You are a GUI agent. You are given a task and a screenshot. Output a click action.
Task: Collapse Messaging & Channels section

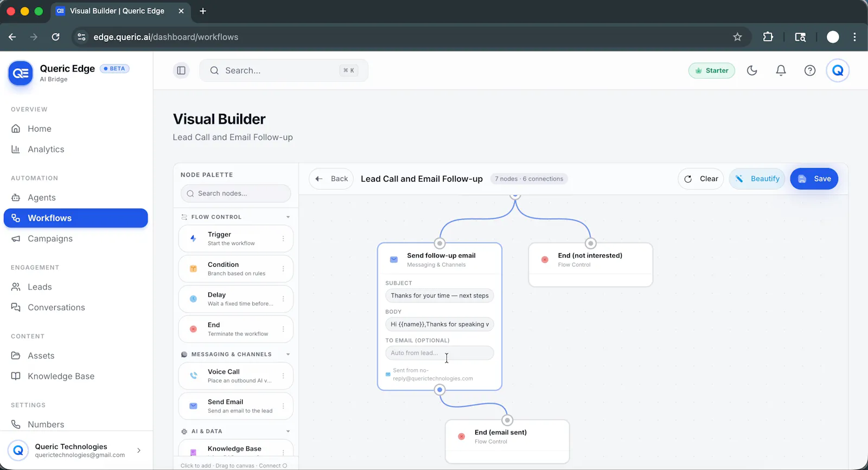click(288, 355)
